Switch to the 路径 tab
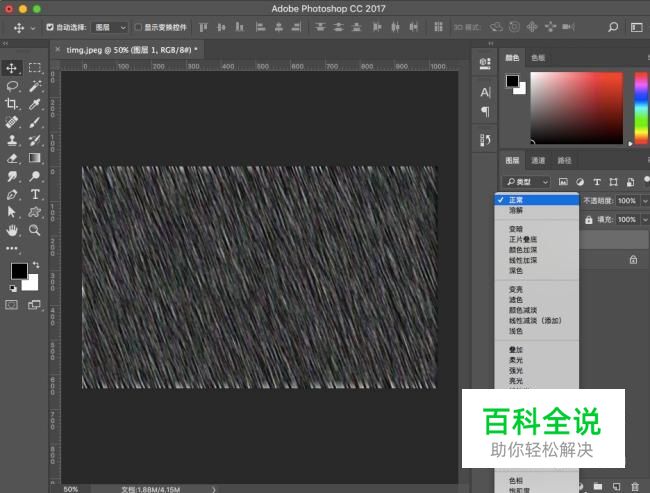This screenshot has width=650, height=493. (564, 160)
